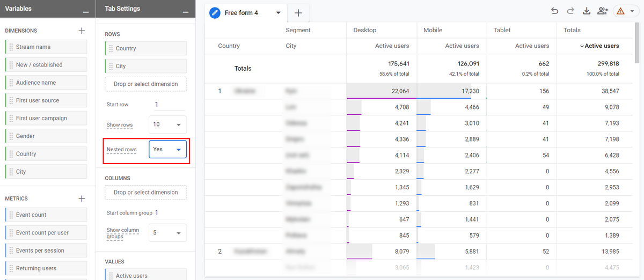Image resolution: width=644 pixels, height=280 pixels.
Task: Add a new dimension with plus icon
Action: (82, 31)
